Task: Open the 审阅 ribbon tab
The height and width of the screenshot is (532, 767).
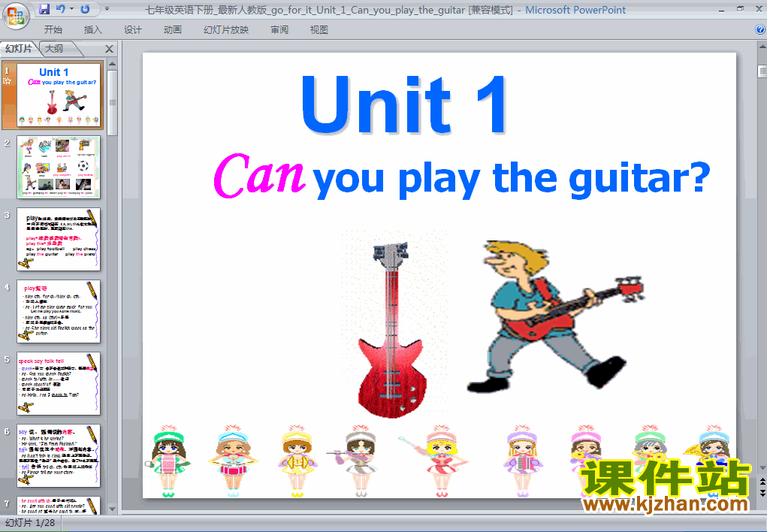Action: click(x=279, y=30)
